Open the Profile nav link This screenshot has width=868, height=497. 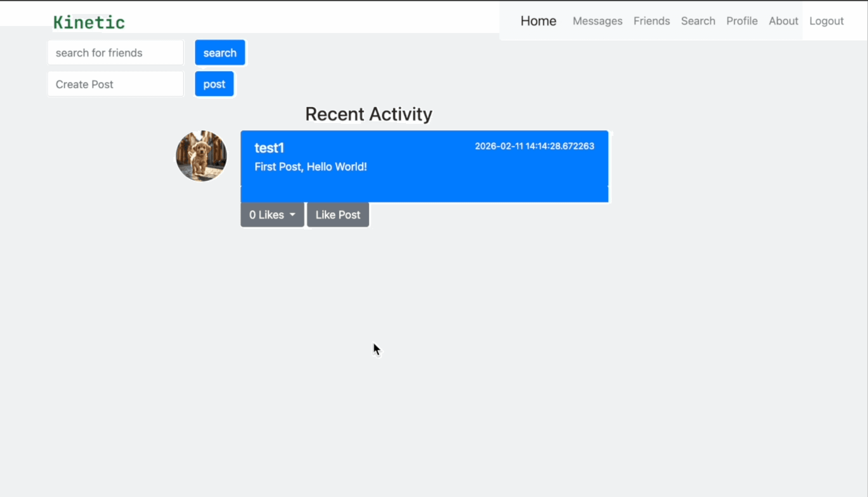pyautogui.click(x=741, y=21)
